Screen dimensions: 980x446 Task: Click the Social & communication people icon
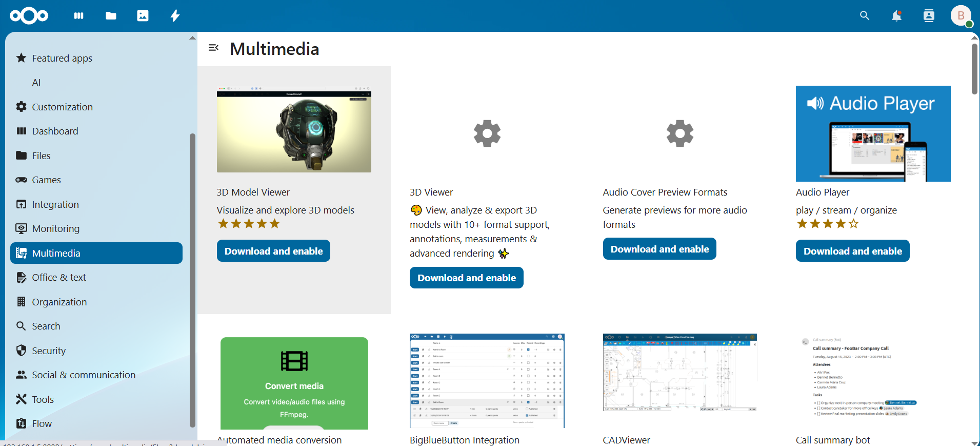tap(21, 375)
